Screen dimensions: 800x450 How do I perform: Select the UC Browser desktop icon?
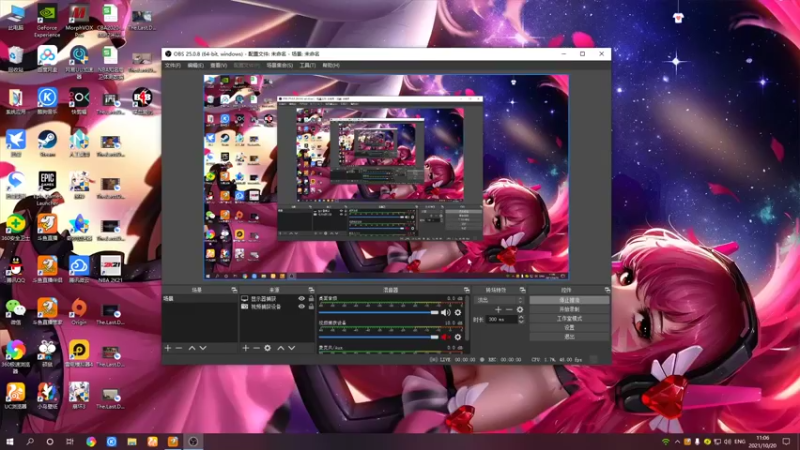tap(16, 396)
